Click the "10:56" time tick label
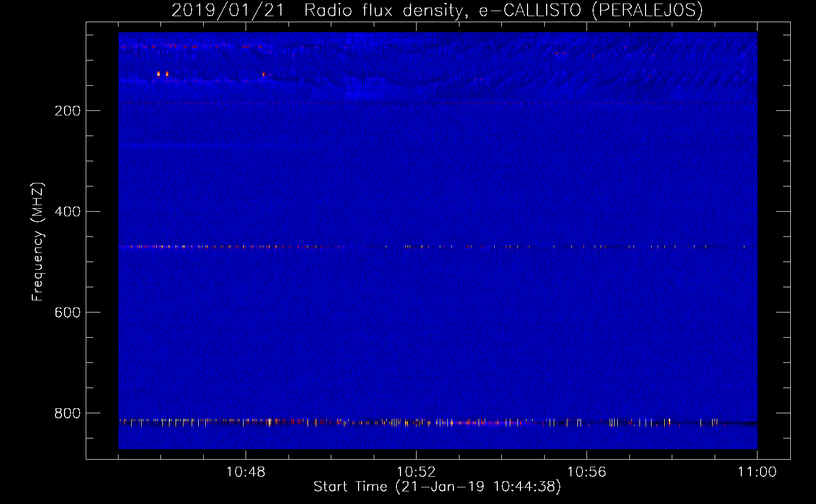 pyautogui.click(x=587, y=472)
